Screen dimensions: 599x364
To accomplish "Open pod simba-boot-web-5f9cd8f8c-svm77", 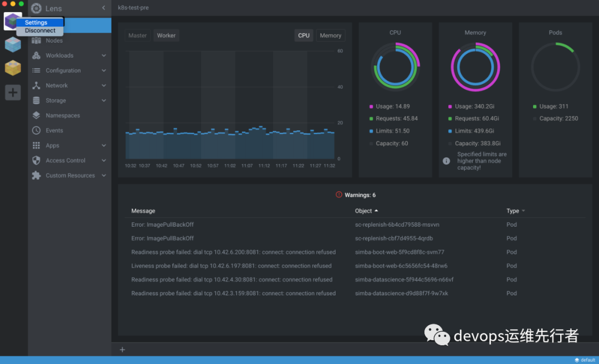I will point(399,252).
